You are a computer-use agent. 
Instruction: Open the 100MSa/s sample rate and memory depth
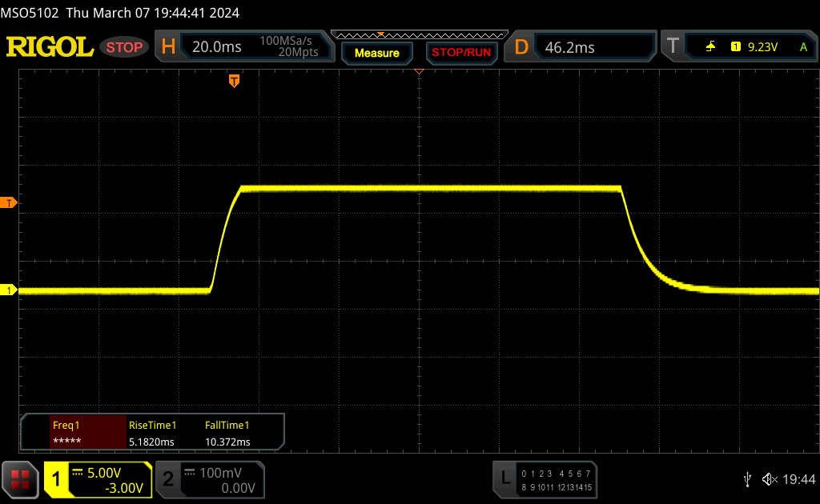[x=289, y=46]
